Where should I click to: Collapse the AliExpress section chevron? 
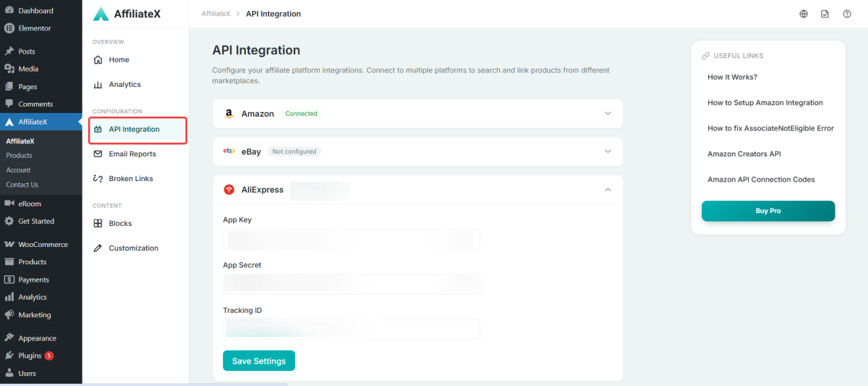[608, 190]
